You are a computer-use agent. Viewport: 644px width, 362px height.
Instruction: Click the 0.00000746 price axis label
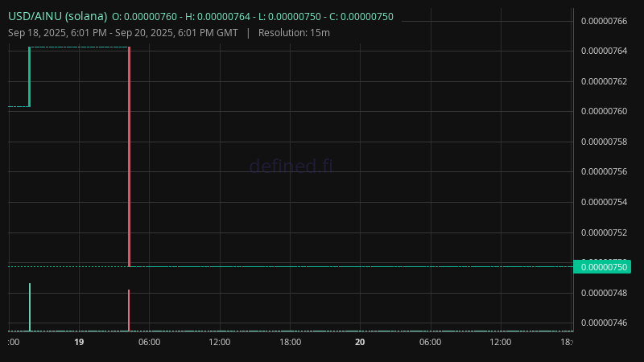[x=605, y=323]
